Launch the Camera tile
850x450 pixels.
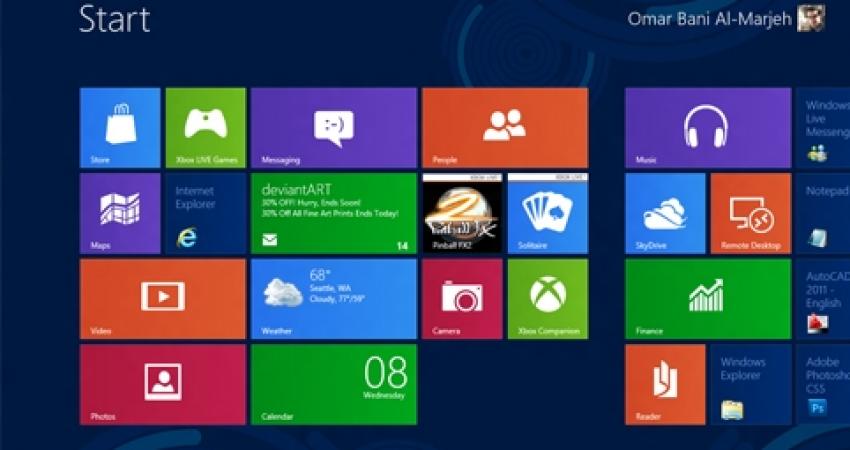tap(462, 299)
